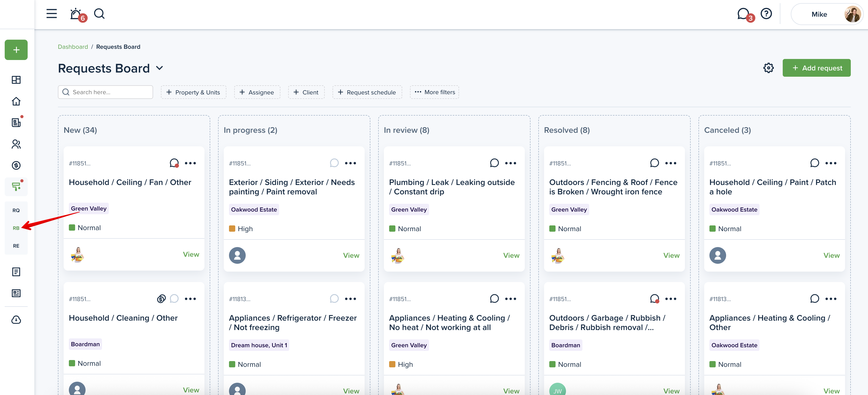Image resolution: width=868 pixels, height=395 pixels.
Task: Select the RQ sidebar submenu item
Action: 16,210
